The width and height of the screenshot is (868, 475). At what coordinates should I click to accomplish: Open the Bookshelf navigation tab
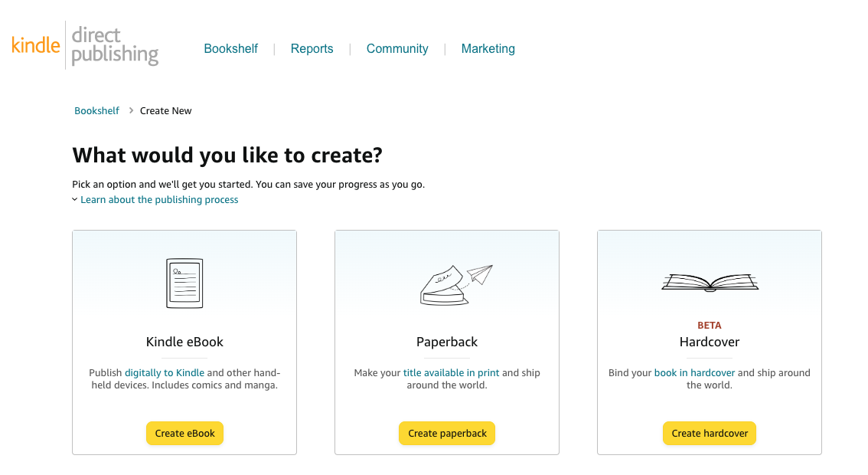pyautogui.click(x=231, y=49)
